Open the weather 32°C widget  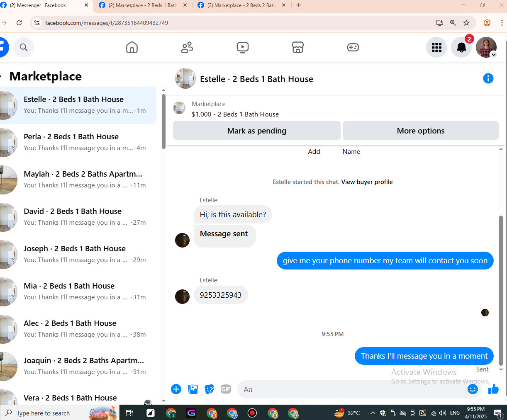click(347, 413)
